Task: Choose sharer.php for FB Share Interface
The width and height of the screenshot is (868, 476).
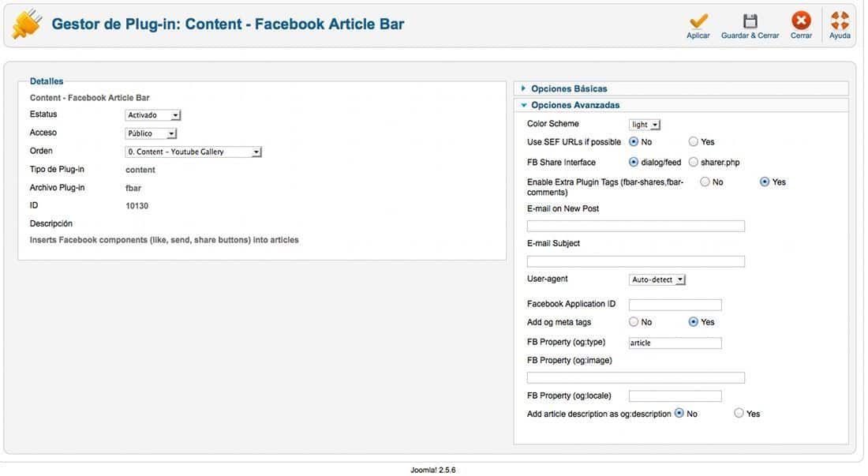Action: (x=693, y=162)
